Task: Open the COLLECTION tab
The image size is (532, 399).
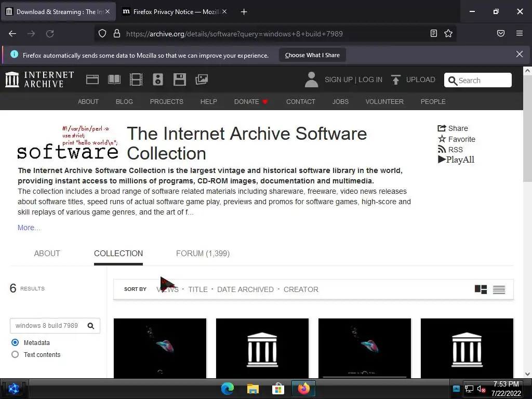Action: pyautogui.click(x=118, y=254)
